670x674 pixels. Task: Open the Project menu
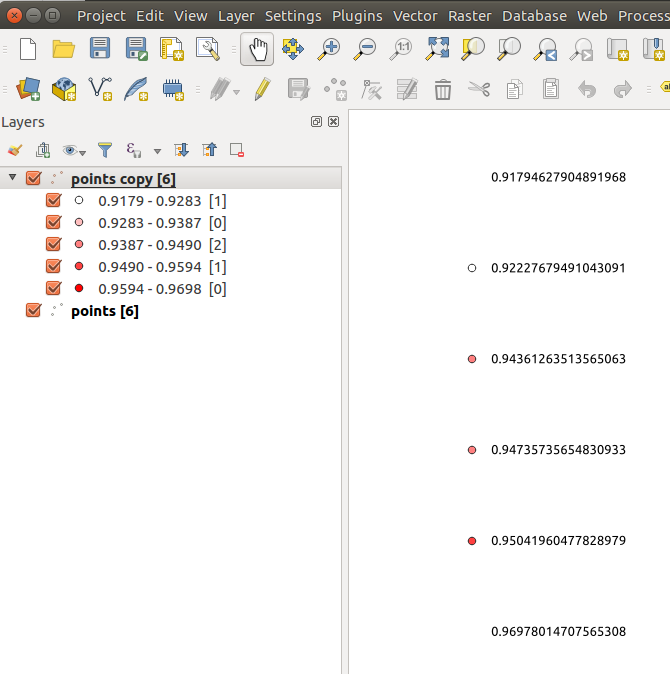click(101, 16)
